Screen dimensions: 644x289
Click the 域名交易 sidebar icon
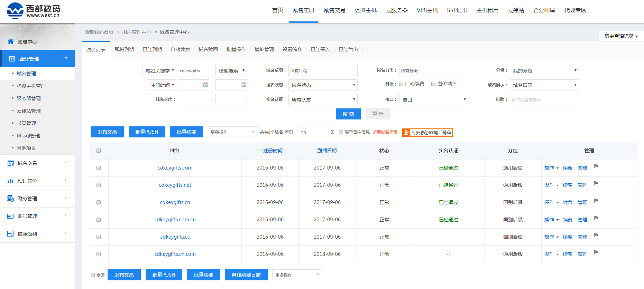[x=11, y=163]
